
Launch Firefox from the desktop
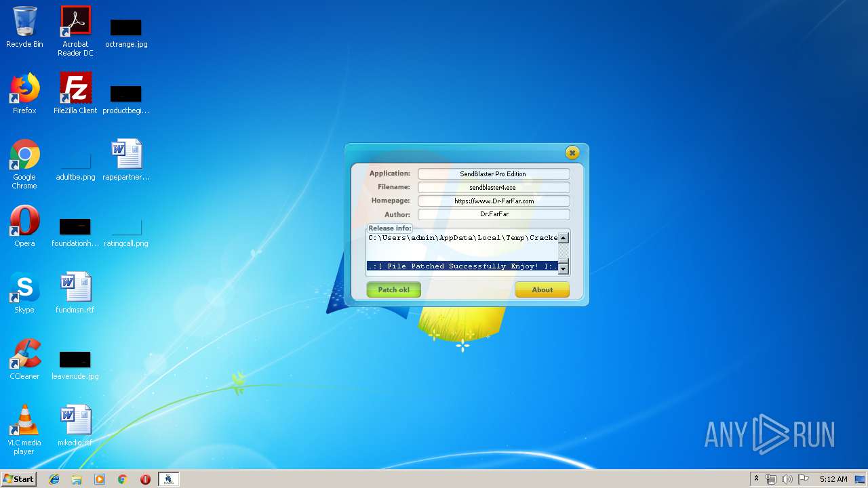24,94
